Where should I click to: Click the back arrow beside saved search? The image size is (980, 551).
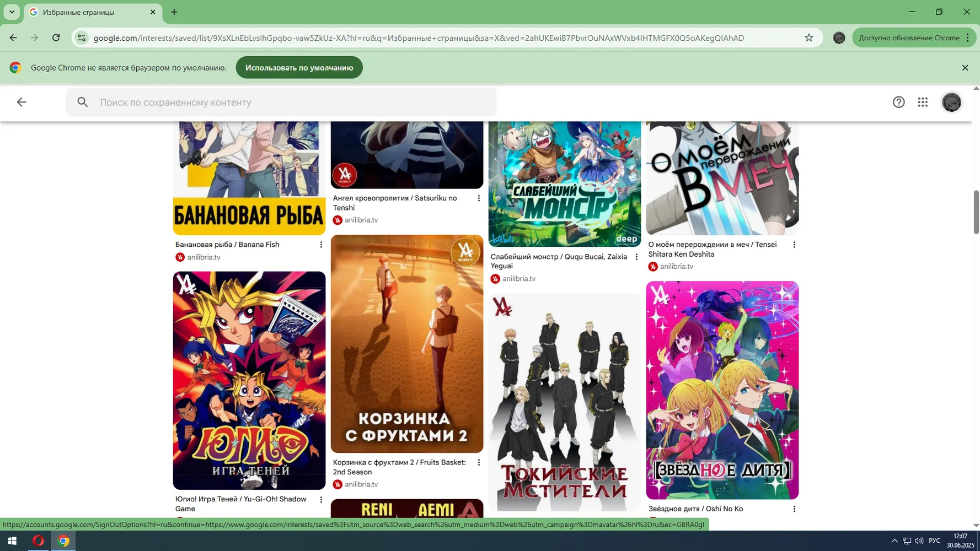22,102
